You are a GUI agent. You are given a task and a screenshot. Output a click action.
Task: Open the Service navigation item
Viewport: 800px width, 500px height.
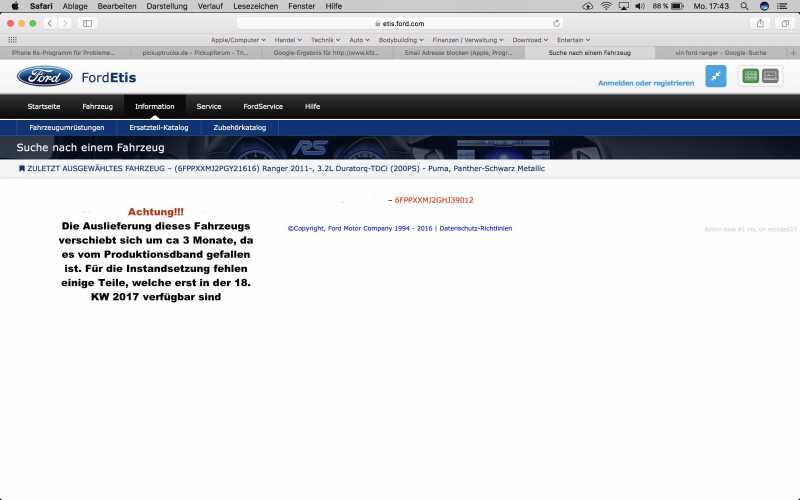click(x=209, y=107)
